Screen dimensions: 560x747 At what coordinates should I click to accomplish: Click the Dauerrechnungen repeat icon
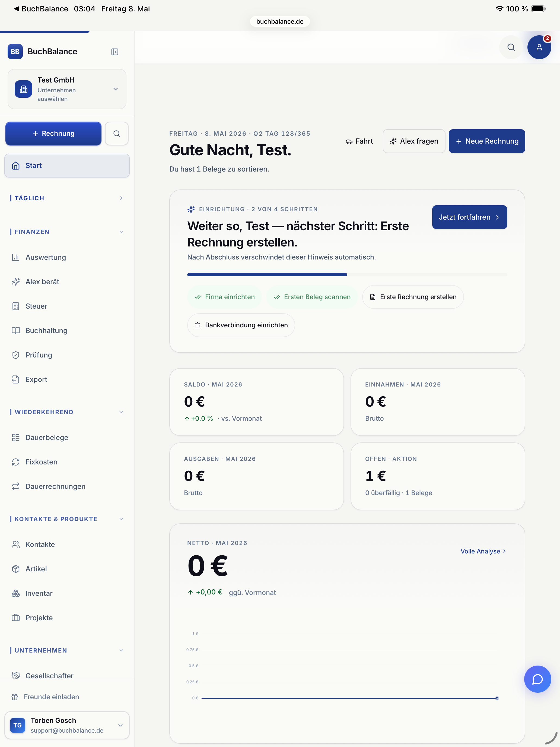15,487
